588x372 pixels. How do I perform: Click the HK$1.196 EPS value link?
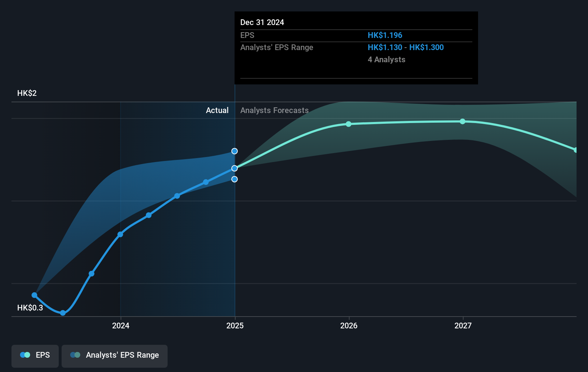385,35
